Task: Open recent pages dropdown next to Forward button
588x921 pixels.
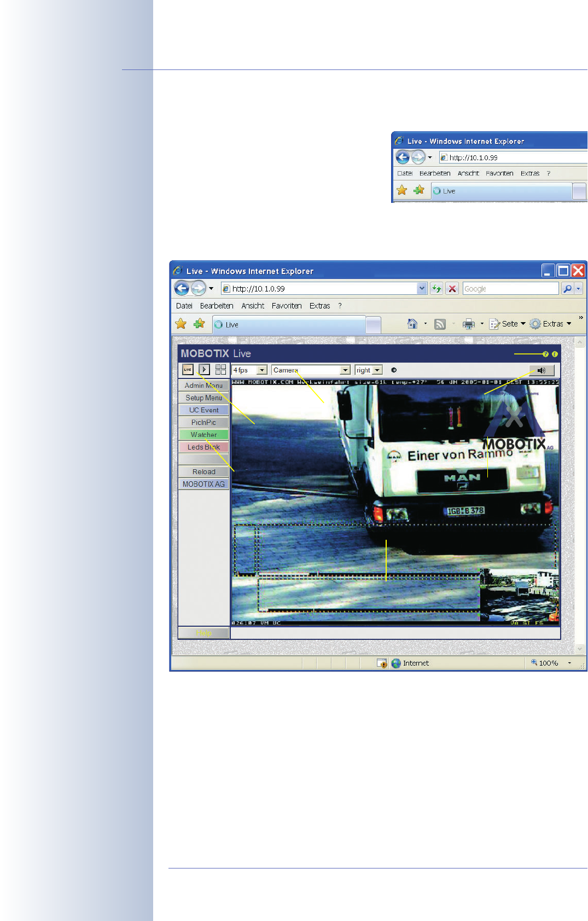Action: 211,288
